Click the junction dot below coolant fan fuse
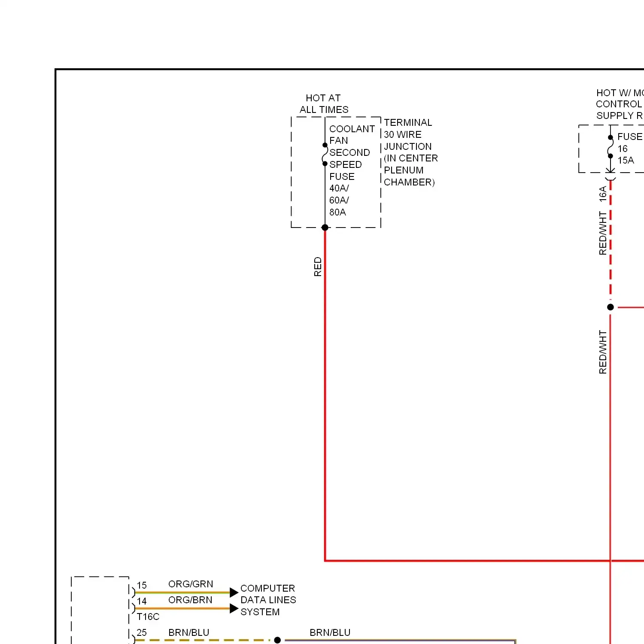Screen dimensions: 644x644 click(325, 228)
